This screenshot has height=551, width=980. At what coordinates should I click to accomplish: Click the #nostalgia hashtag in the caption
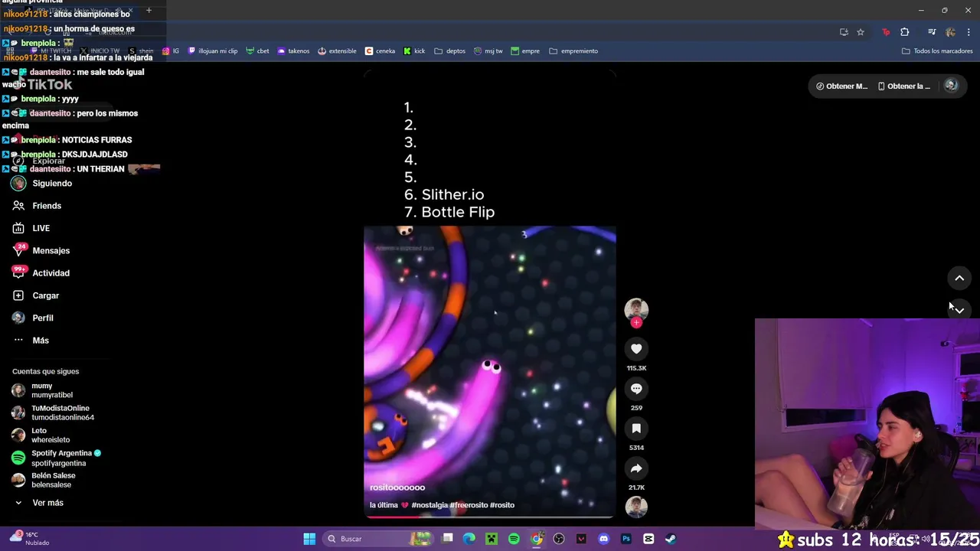click(x=430, y=505)
